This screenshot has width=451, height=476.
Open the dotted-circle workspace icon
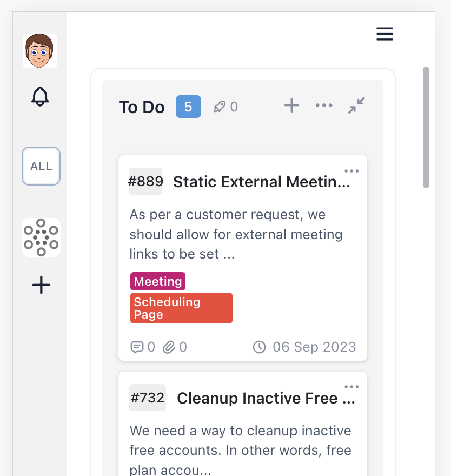pos(41,237)
